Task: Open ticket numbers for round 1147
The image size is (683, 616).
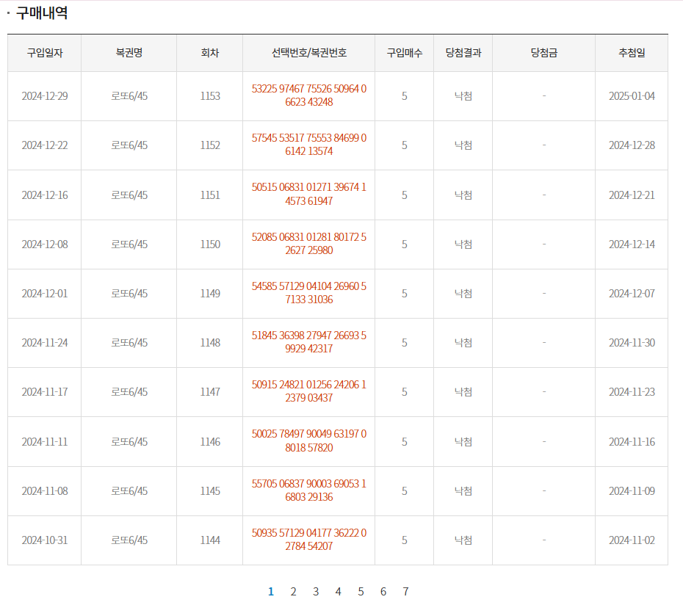Action: (x=308, y=391)
